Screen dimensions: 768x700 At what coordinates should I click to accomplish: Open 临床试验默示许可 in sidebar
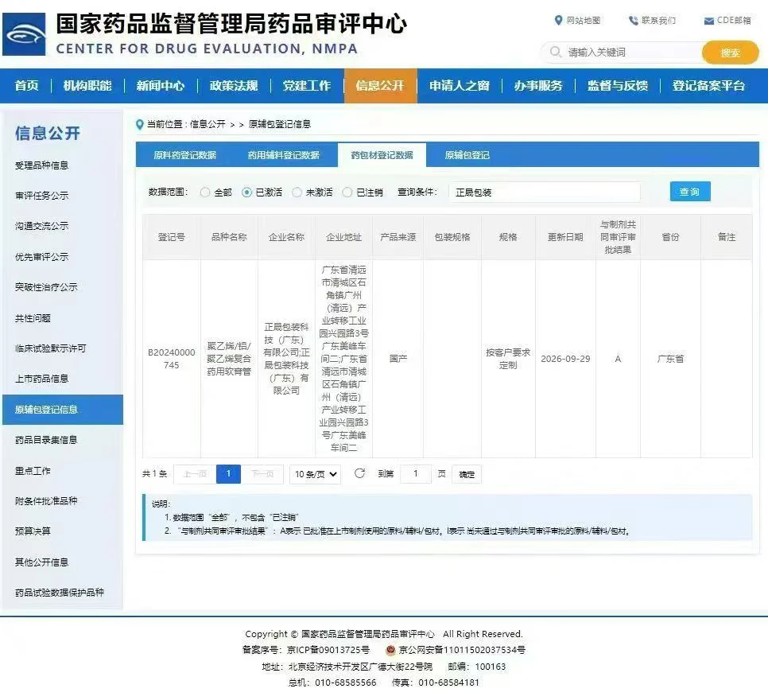click(x=50, y=348)
